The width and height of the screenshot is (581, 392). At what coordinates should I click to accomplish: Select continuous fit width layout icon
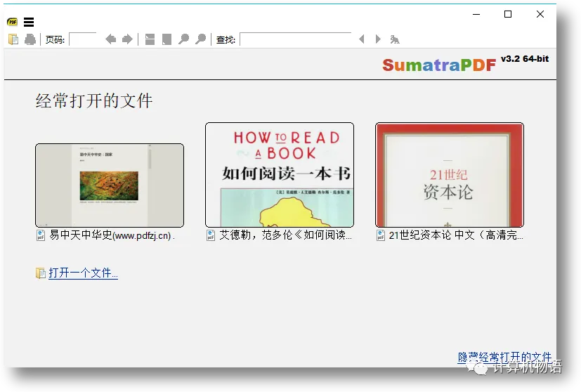[150, 39]
